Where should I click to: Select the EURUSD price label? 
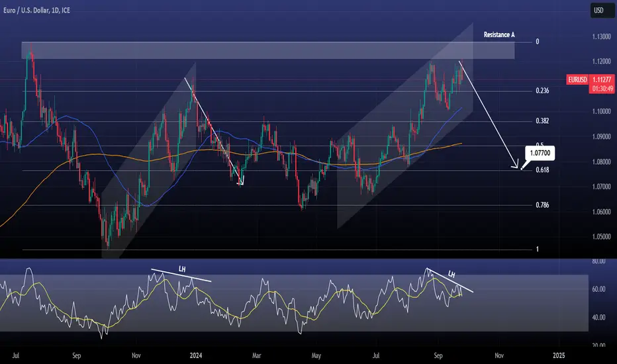(577, 80)
